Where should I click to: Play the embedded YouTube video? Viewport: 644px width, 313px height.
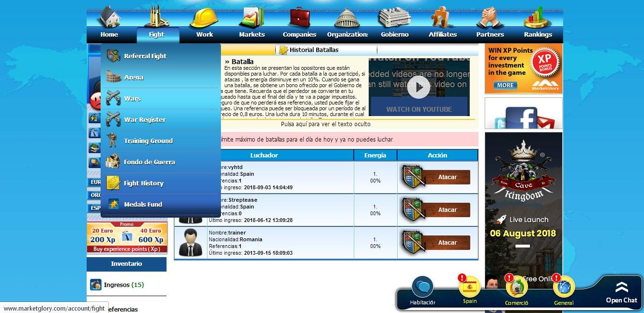(x=418, y=87)
